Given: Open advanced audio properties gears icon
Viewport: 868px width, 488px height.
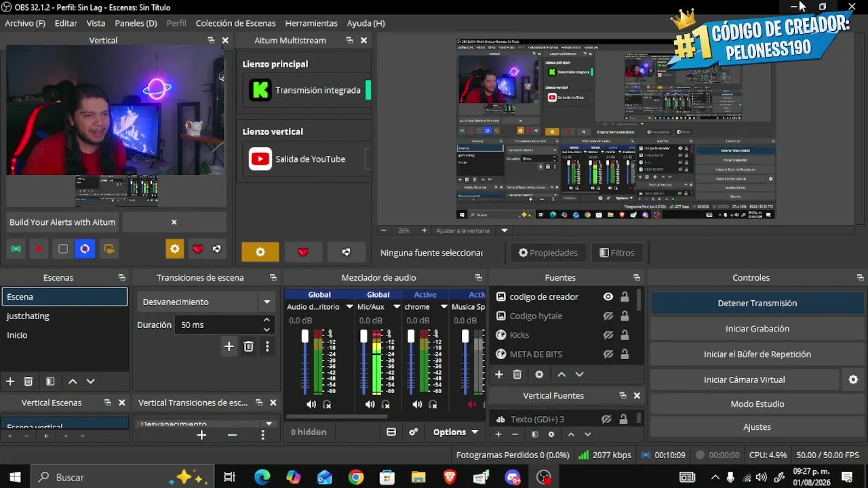Looking at the screenshot, I should pos(413,432).
